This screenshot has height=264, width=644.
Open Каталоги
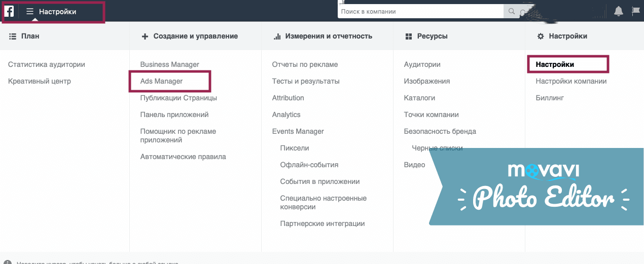[x=419, y=98]
